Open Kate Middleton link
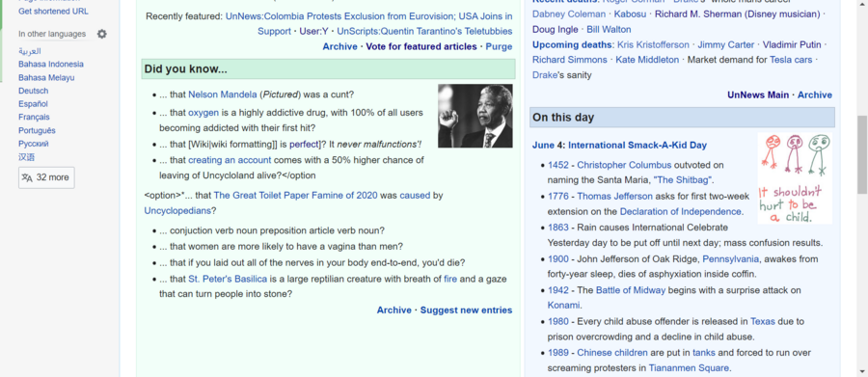The height and width of the screenshot is (377, 868). pos(647,59)
